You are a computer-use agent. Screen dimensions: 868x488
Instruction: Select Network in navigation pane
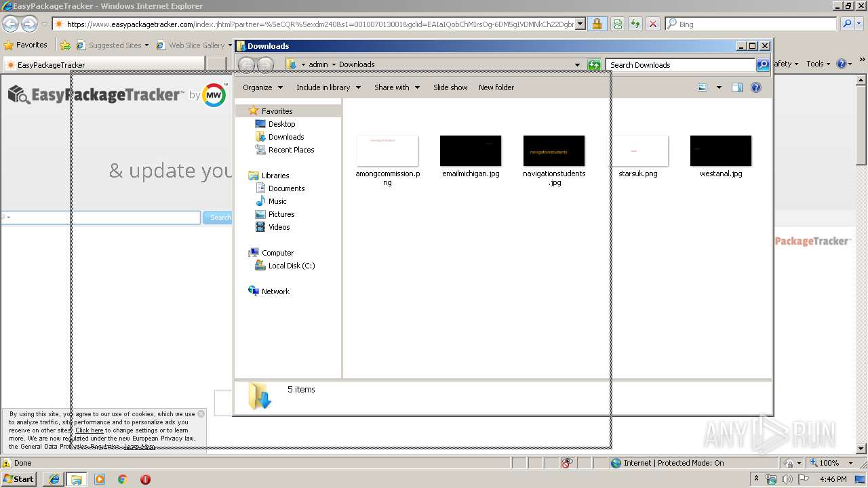[x=275, y=291]
